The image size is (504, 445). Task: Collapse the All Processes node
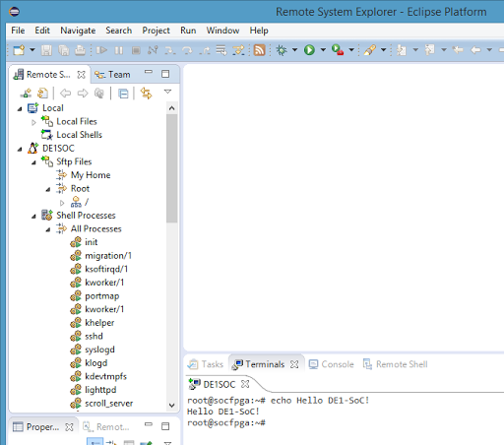(x=48, y=229)
